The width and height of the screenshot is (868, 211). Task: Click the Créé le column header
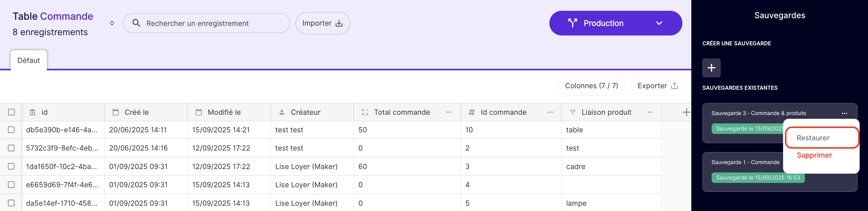(x=136, y=112)
